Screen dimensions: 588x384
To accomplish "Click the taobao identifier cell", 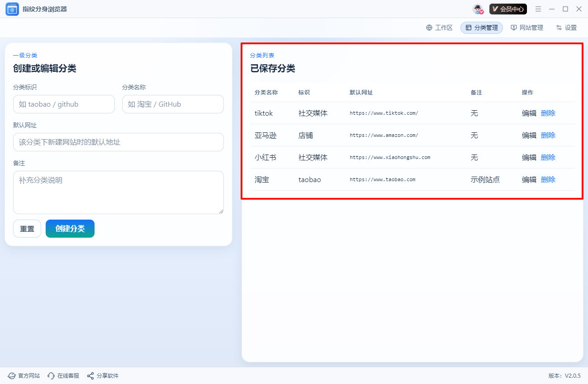I will (310, 179).
